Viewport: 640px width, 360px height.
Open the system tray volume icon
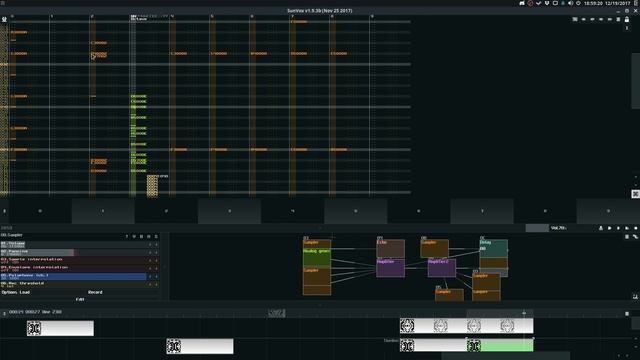pyautogui.click(x=570, y=3)
